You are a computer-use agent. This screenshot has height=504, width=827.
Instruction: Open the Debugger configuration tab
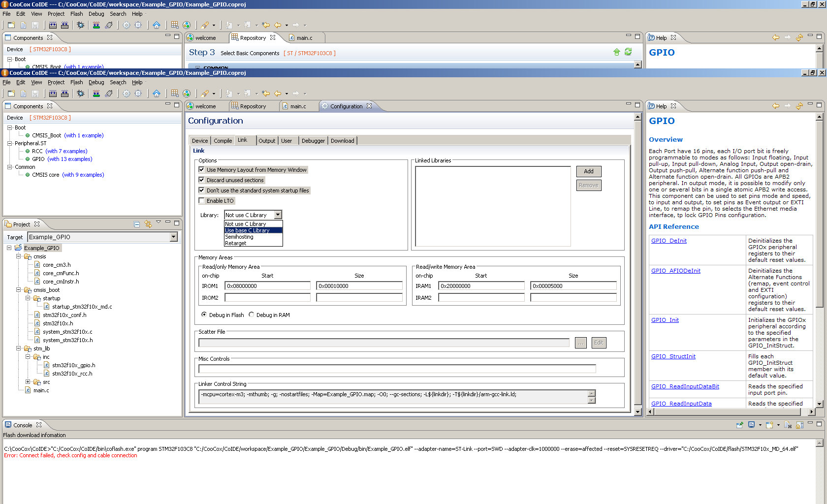[313, 141]
